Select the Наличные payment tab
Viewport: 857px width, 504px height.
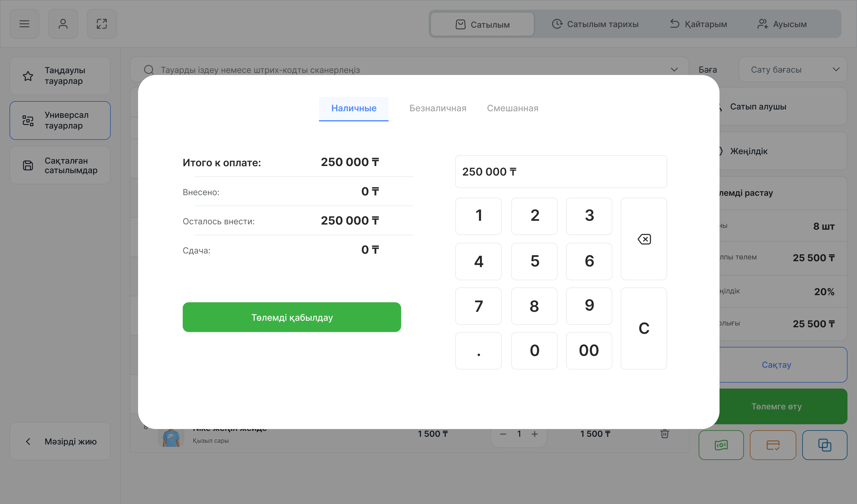click(x=354, y=109)
